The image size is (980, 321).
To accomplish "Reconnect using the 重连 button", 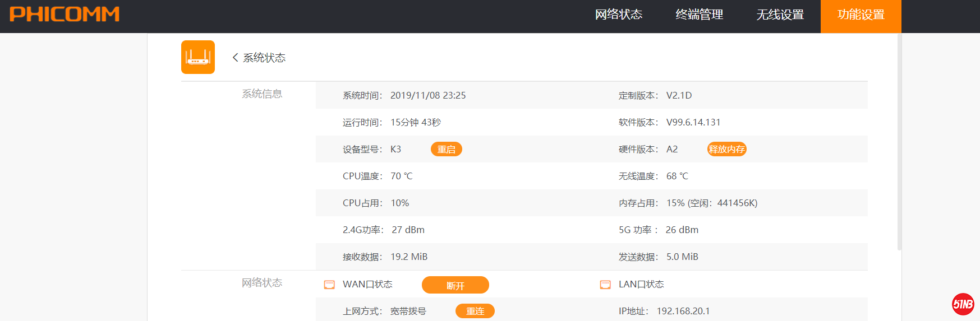I will pyautogui.click(x=475, y=311).
